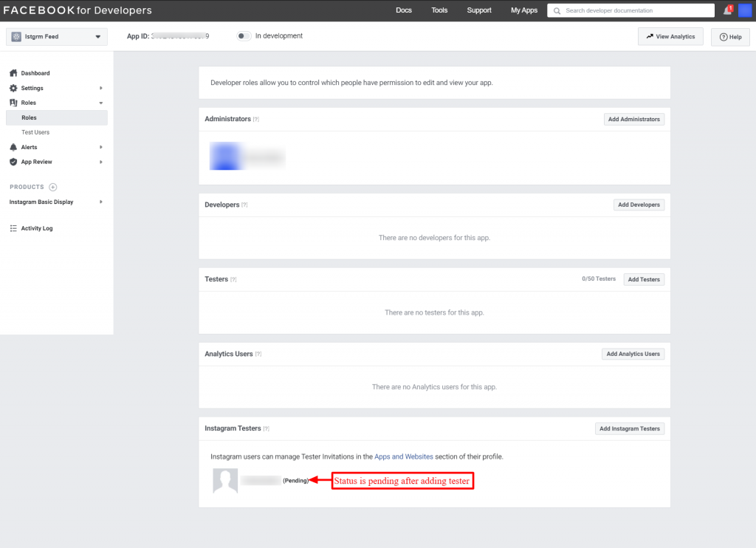The width and height of the screenshot is (756, 548).
Task: Click the pending Instagram tester avatar
Action: coord(225,481)
